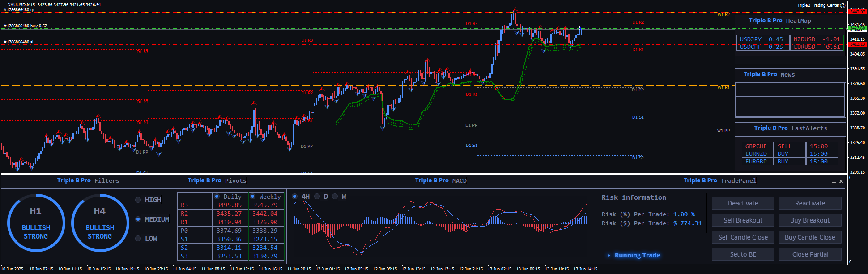
Task: Switch MACD to the W timeframe
Action: point(335,197)
